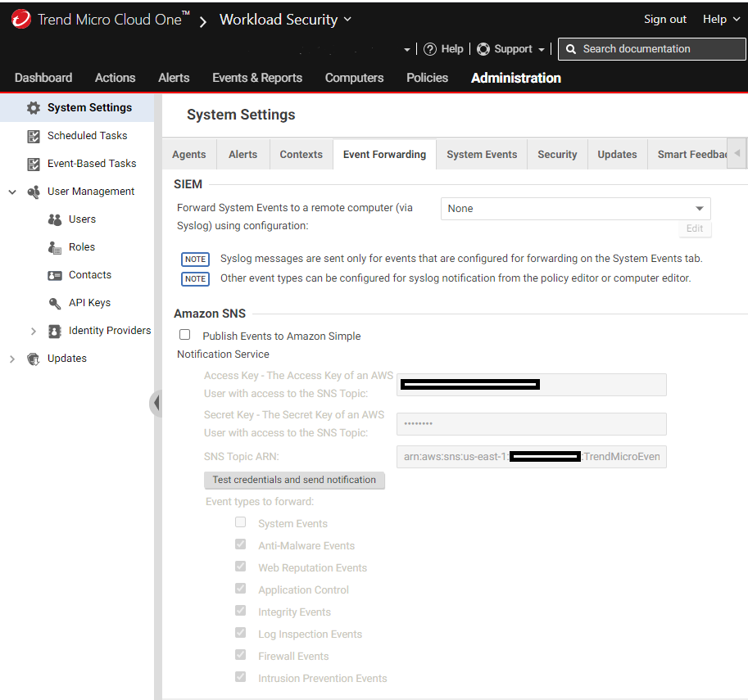Toggle the Firewall Events checkbox

pyautogui.click(x=240, y=655)
